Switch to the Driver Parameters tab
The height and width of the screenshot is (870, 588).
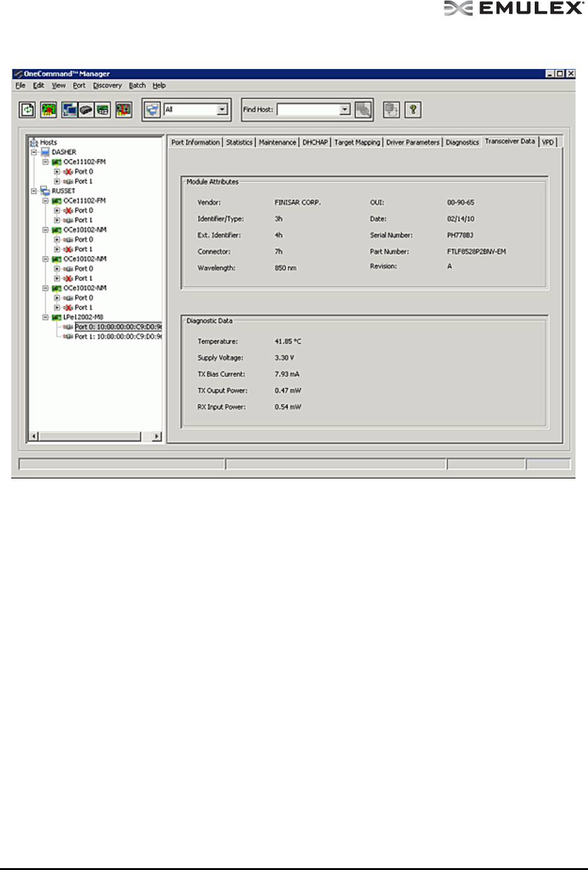pyautogui.click(x=413, y=142)
